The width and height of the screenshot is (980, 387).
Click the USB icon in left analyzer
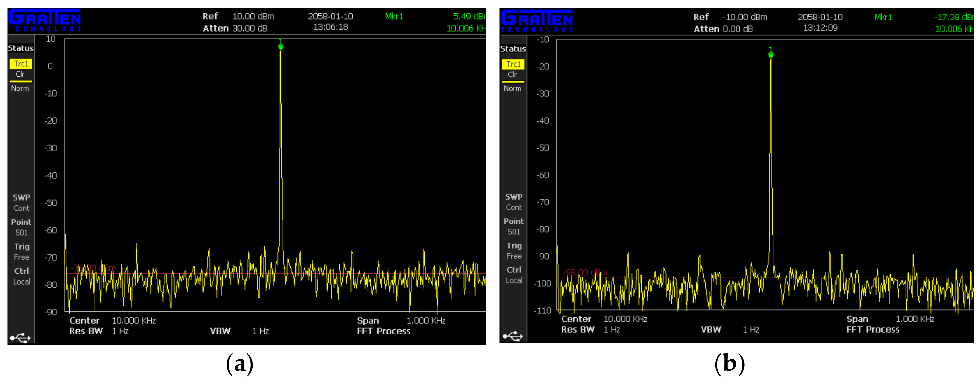20,338
